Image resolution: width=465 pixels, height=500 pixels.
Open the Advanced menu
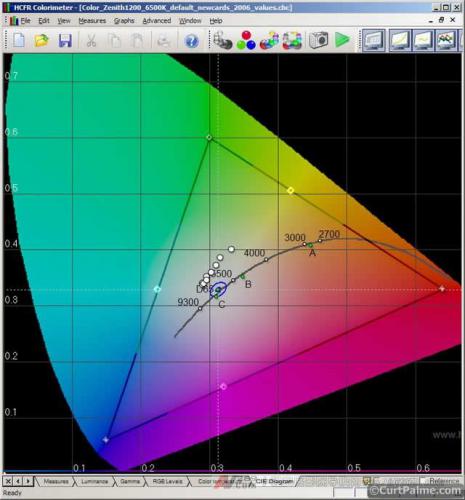pyautogui.click(x=157, y=21)
